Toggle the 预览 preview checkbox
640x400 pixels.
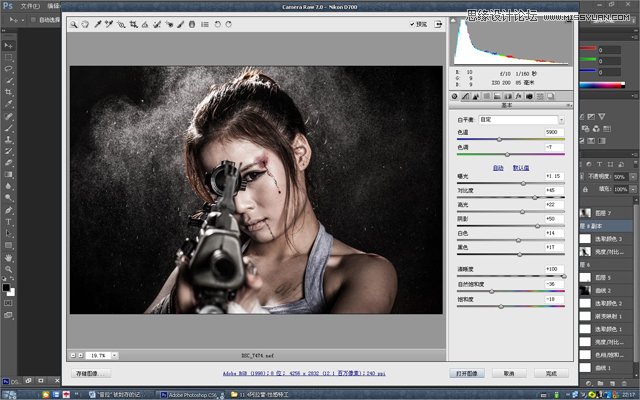click(x=413, y=24)
